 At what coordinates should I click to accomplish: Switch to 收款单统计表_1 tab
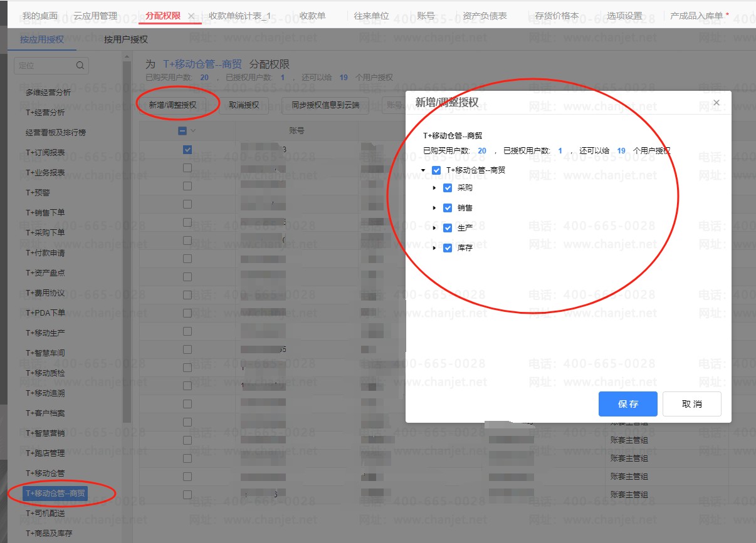239,16
